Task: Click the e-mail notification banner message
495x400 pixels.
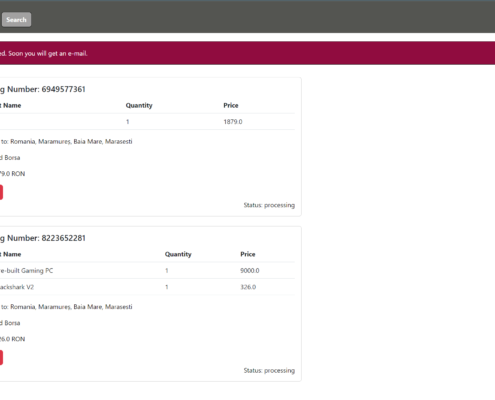Action: coord(44,53)
